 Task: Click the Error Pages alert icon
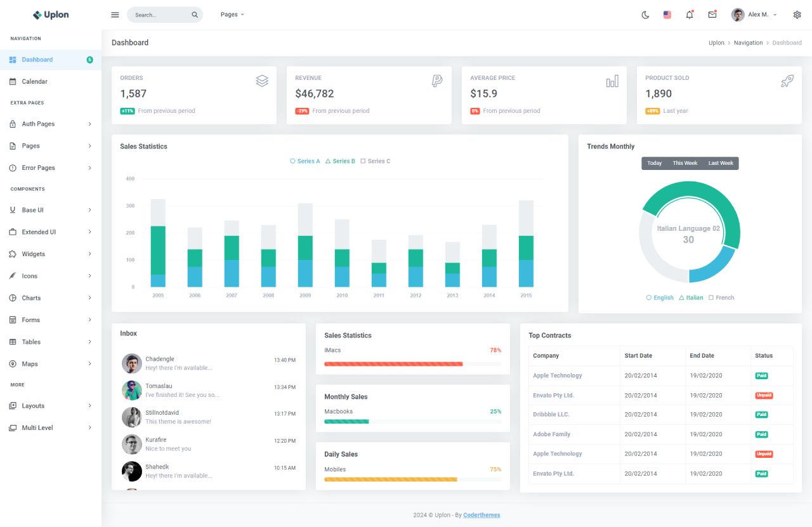[13, 168]
